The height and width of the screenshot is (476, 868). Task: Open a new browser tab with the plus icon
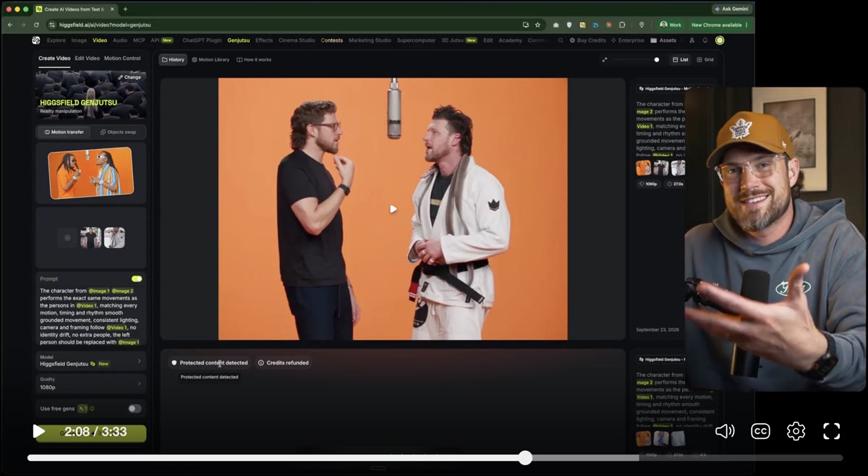(x=125, y=9)
